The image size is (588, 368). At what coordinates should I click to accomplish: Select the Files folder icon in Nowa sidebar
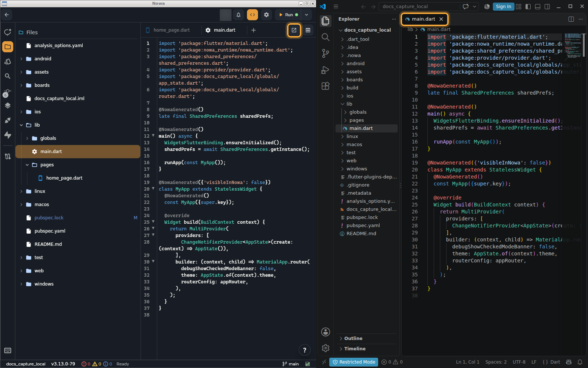[8, 47]
